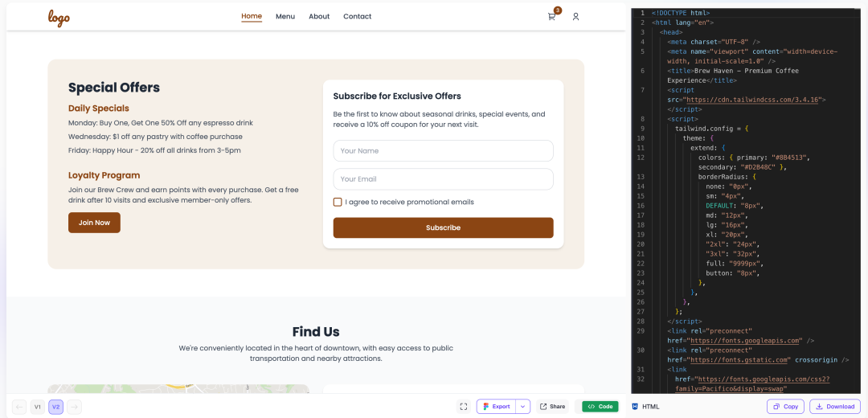Viewport: 868px width, 418px height.
Task: Enter fullscreen preview mode
Action: pyautogui.click(x=464, y=407)
